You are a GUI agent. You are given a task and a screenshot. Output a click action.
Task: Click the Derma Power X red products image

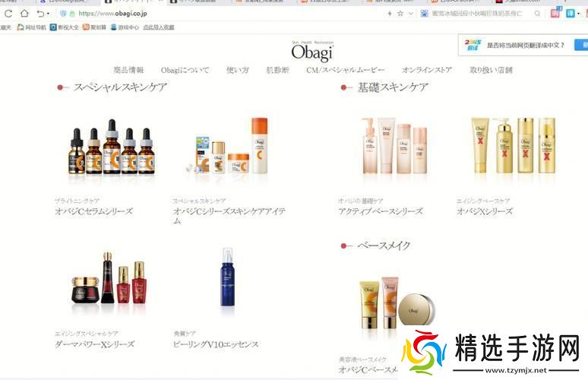point(109,278)
